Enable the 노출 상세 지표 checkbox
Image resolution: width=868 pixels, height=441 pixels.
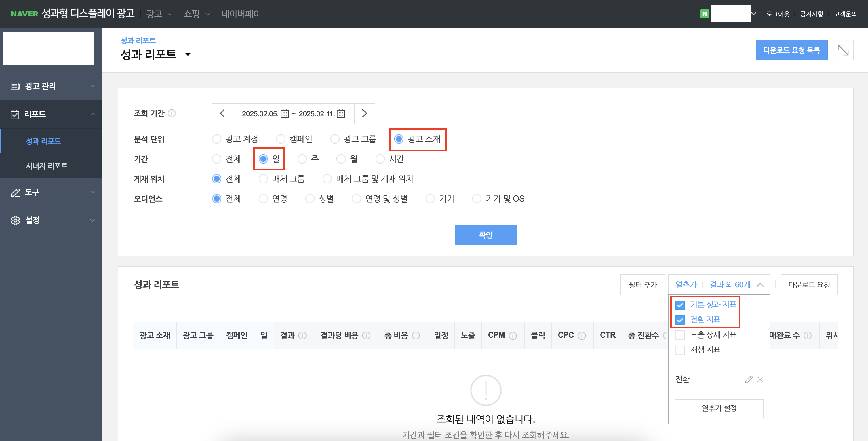(x=680, y=335)
